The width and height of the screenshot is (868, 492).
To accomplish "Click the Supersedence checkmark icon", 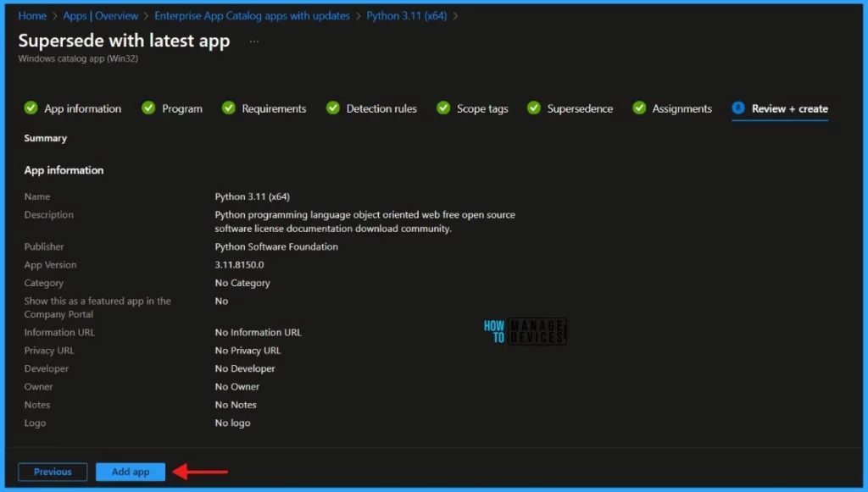I will 534,108.
